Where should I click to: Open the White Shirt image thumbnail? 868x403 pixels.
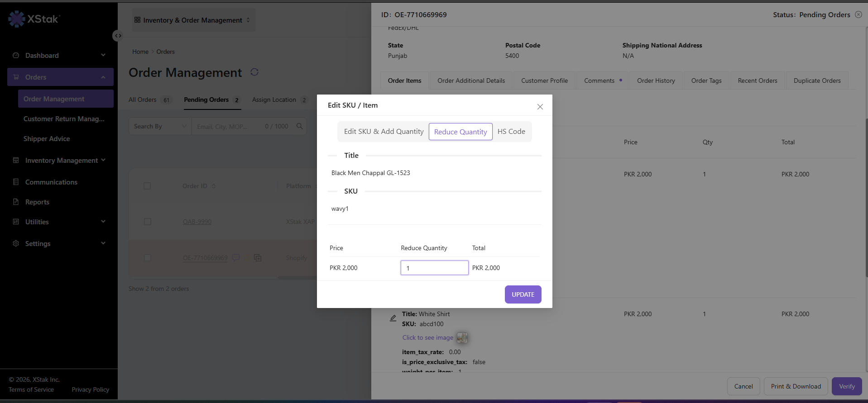coord(462,337)
